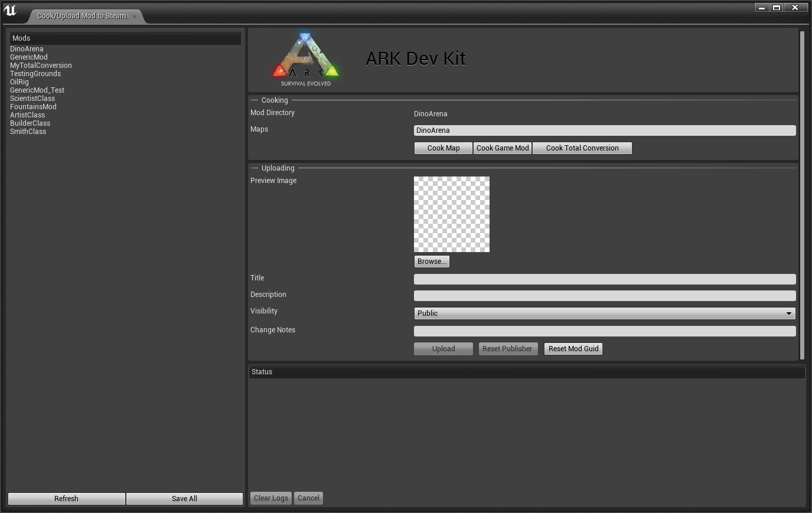Select MyTotalConversion in the Mods list

point(41,66)
